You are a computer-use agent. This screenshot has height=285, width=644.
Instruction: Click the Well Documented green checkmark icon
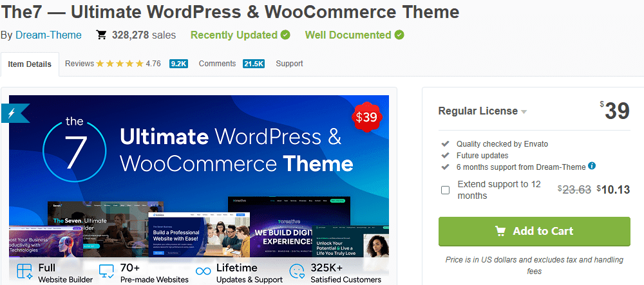(399, 35)
